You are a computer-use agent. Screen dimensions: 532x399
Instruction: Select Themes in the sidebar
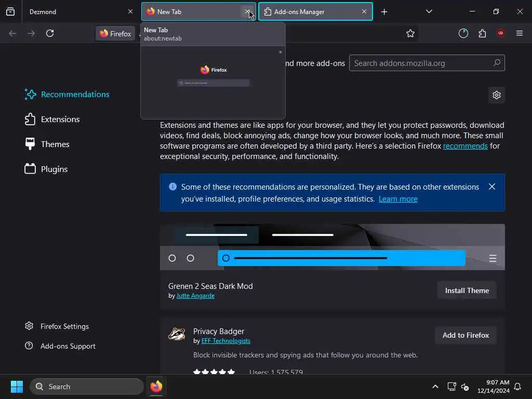47,144
